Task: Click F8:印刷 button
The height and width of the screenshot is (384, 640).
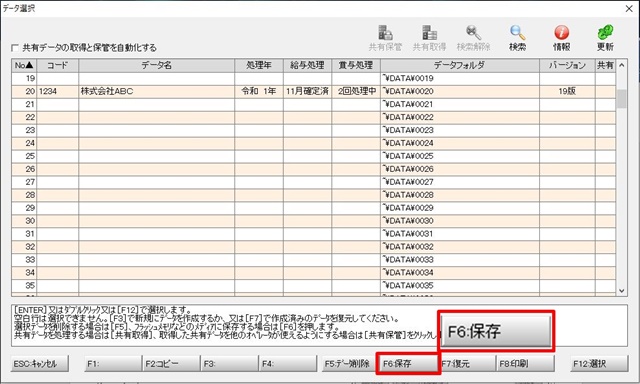Action: [525, 364]
